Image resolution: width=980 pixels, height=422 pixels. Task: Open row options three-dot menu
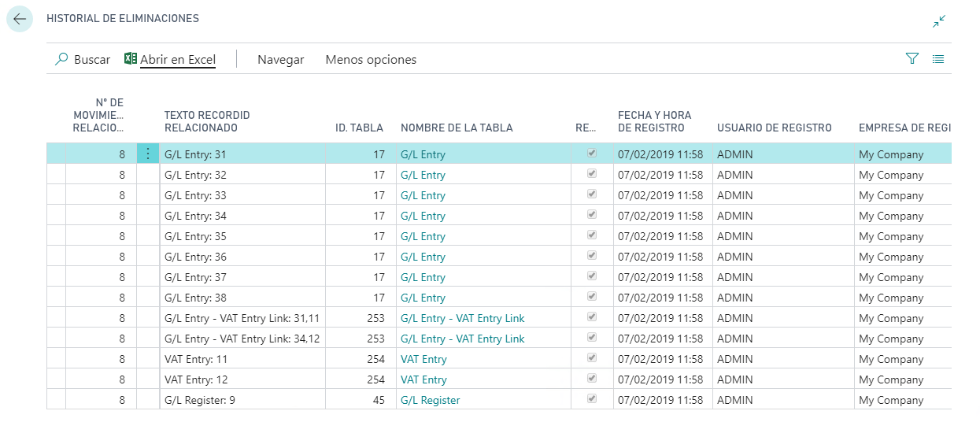pyautogui.click(x=148, y=154)
